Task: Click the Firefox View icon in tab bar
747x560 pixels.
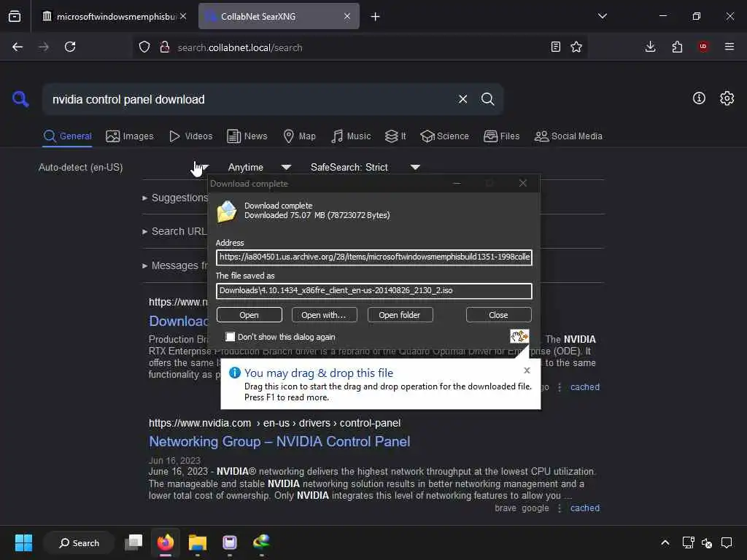Action: [x=15, y=16]
